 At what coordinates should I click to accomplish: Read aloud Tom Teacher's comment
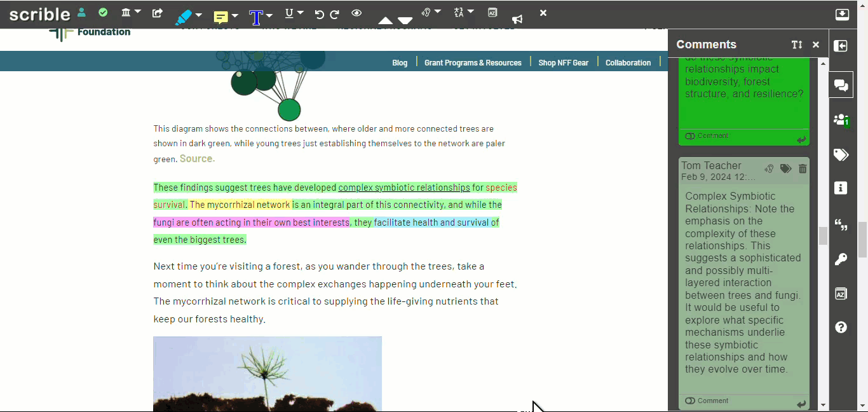(769, 168)
